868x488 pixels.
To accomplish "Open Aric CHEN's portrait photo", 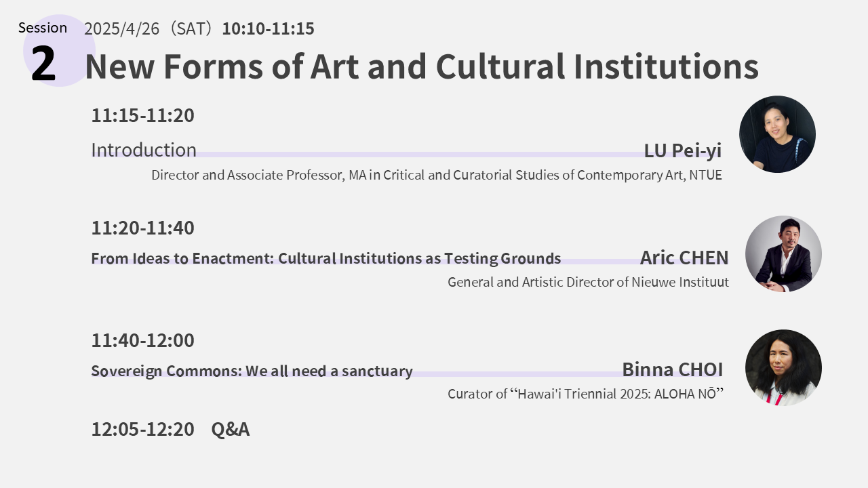I will [x=783, y=254].
